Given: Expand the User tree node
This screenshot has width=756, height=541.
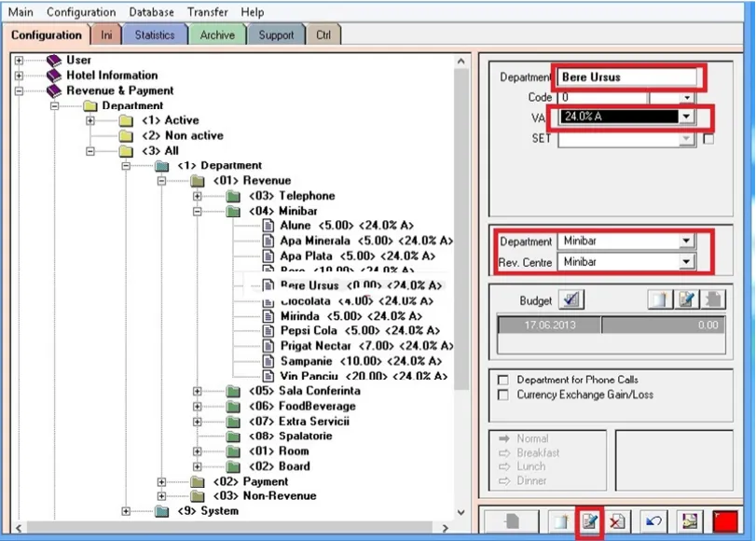Looking at the screenshot, I should (19, 61).
